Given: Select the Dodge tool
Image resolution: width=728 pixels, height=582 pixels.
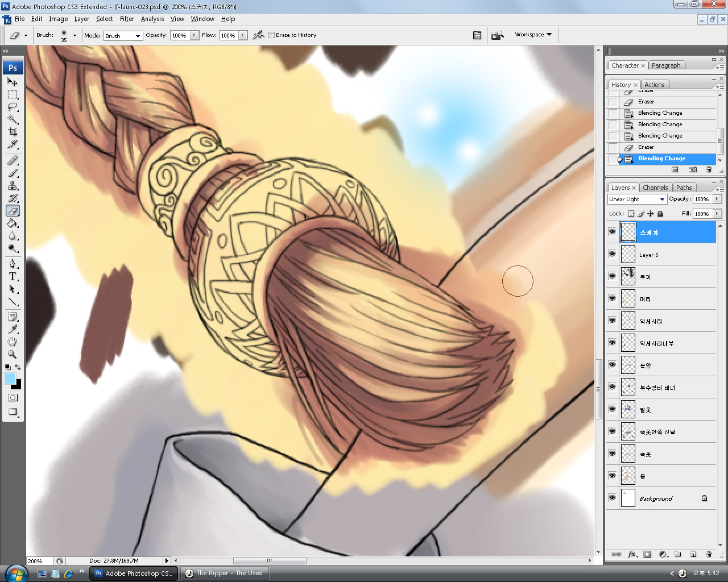Looking at the screenshot, I should tap(13, 248).
